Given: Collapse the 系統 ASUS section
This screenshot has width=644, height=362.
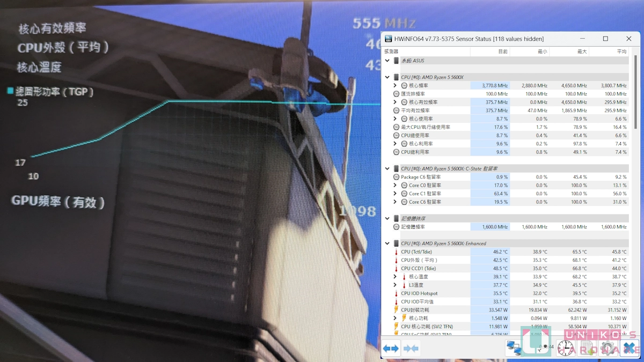Looking at the screenshot, I should click(387, 60).
